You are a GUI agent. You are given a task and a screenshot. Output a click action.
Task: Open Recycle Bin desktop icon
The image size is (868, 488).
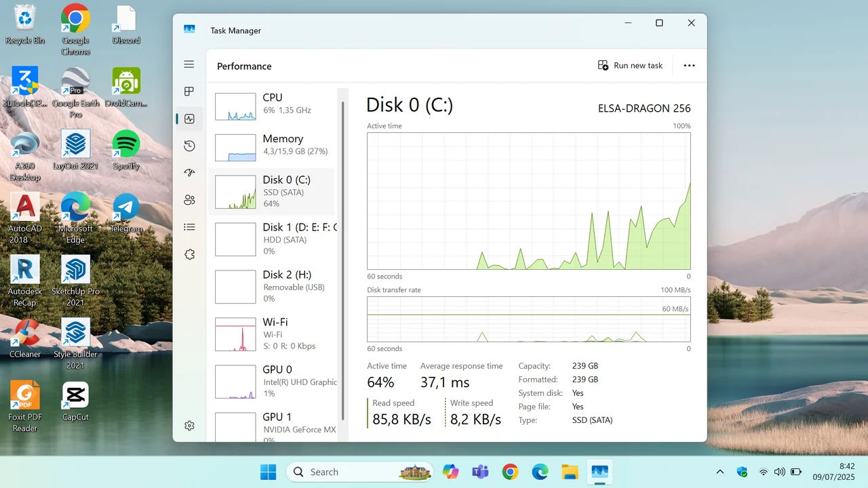[25, 24]
